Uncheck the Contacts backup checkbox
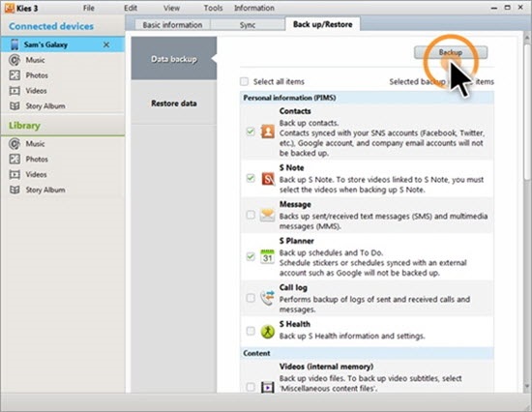The width and height of the screenshot is (532, 412). [251, 132]
